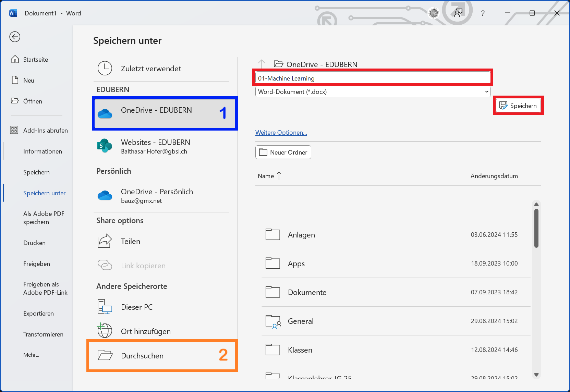
Task: Go up one folder level arrow
Action: (x=262, y=64)
